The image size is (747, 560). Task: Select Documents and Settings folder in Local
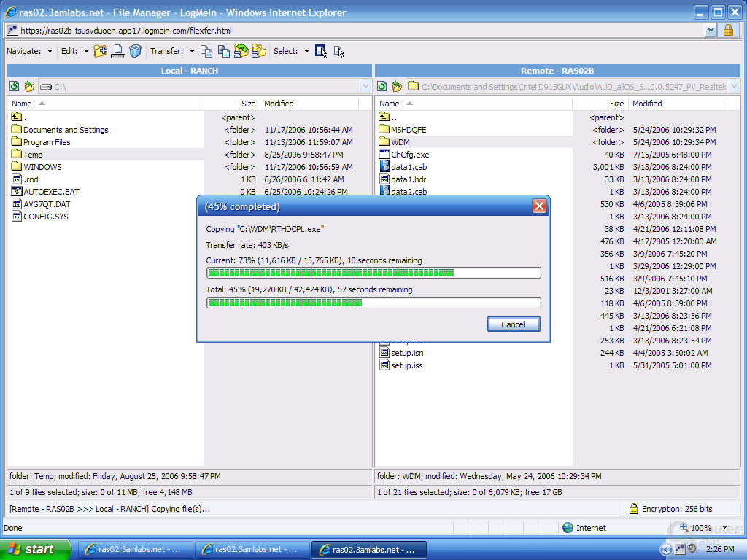[x=66, y=130]
